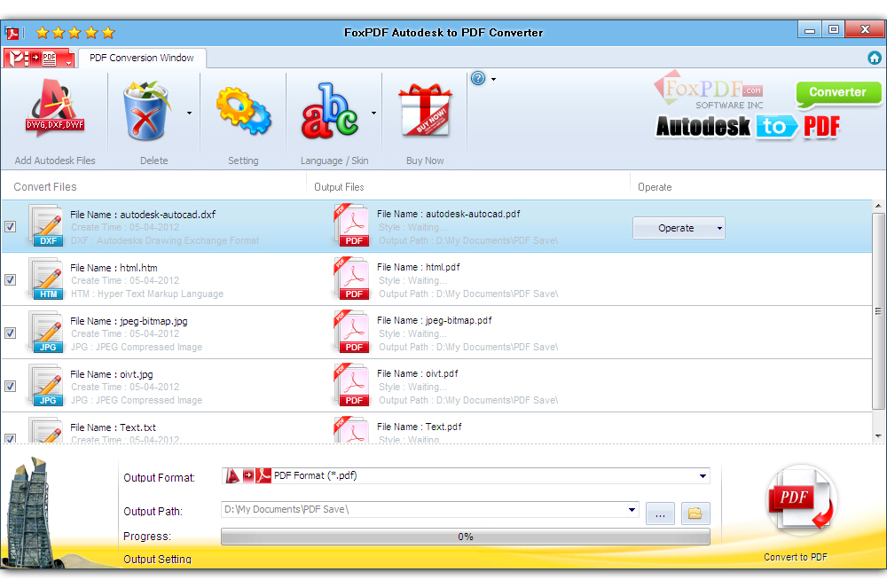Click the Convert to PDF label
This screenshot has width=887, height=588.
pyautogui.click(x=796, y=557)
